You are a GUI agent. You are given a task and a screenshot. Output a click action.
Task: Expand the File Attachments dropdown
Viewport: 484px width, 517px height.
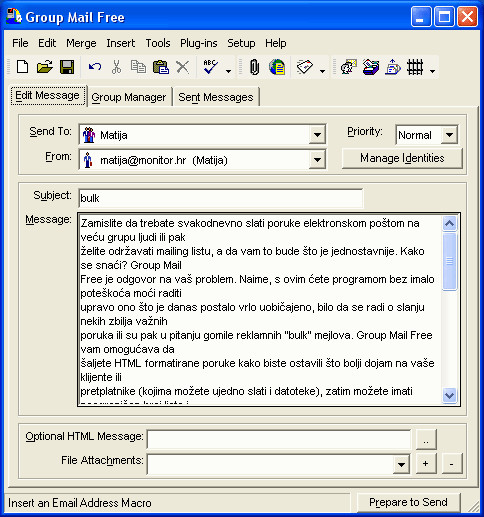[401, 464]
